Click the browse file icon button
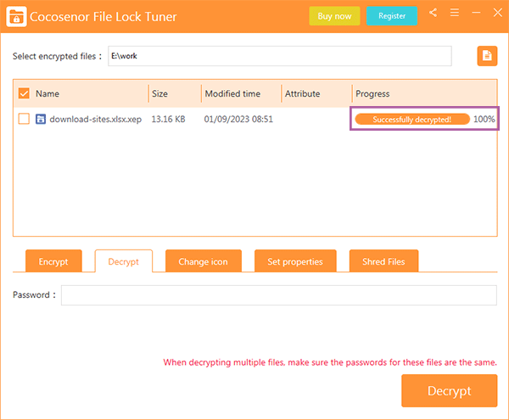Screen dimensions: 509x420 tap(487, 56)
